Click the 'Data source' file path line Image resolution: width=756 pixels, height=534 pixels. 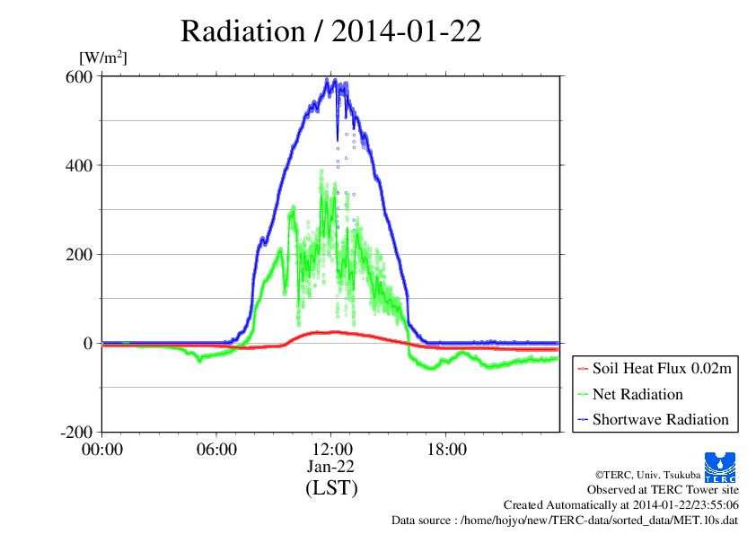tap(565, 520)
